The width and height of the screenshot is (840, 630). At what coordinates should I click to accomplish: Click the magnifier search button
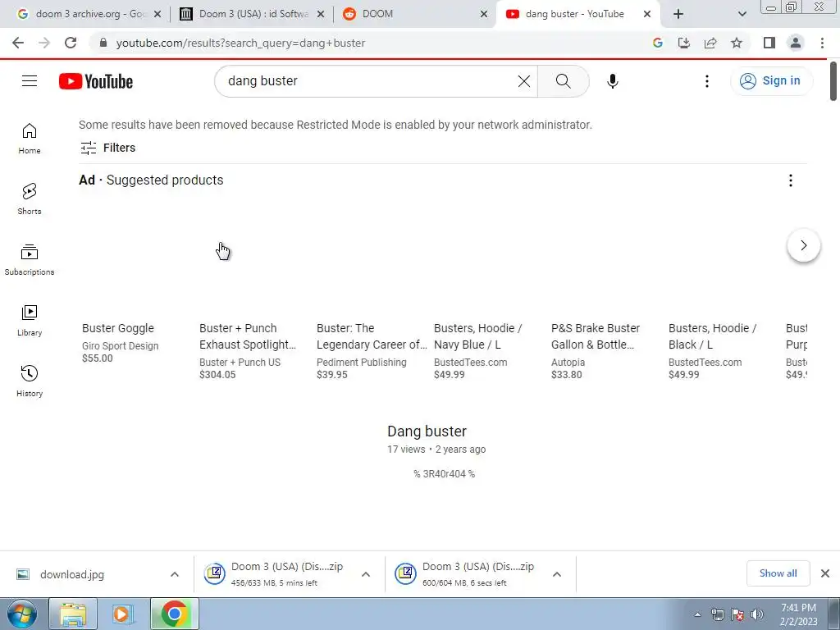pyautogui.click(x=563, y=81)
